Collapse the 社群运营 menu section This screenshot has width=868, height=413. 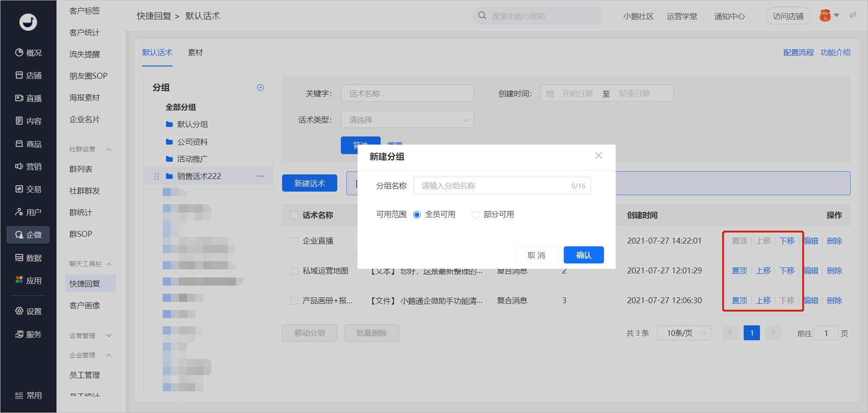(108, 149)
